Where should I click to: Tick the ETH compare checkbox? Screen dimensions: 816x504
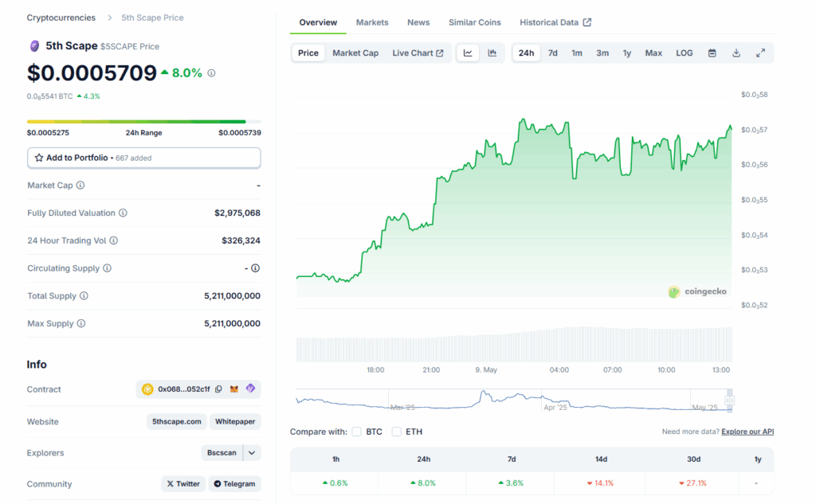click(x=397, y=432)
